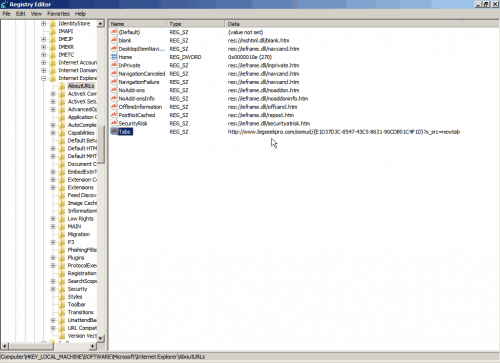Expand the Capabilities key
This screenshot has width=500, height=363.
tap(53, 133)
